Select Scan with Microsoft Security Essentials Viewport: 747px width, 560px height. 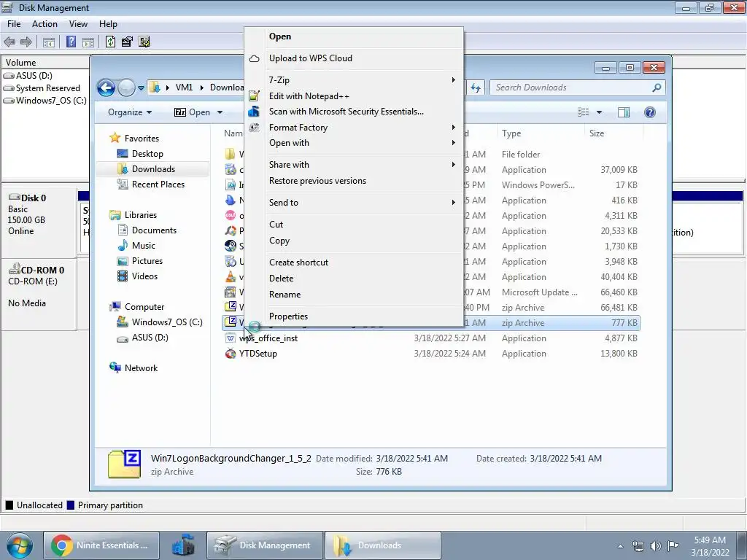(363, 112)
